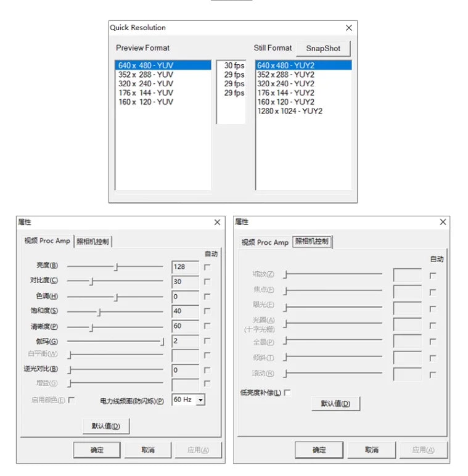Click the SnapShot button

tap(323, 49)
